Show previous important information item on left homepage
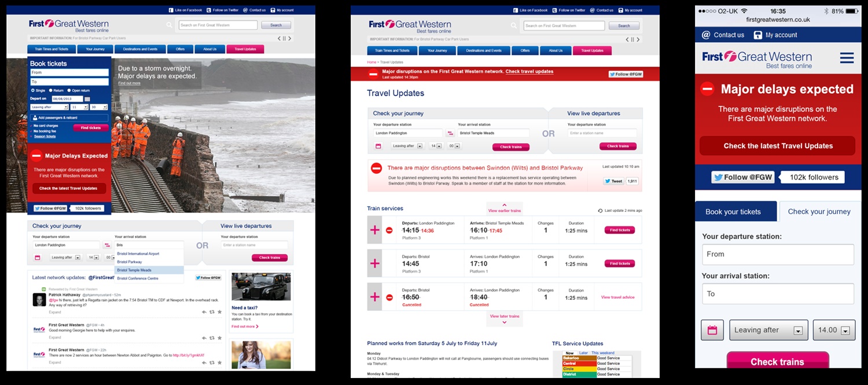The width and height of the screenshot is (868, 385). coord(278,39)
